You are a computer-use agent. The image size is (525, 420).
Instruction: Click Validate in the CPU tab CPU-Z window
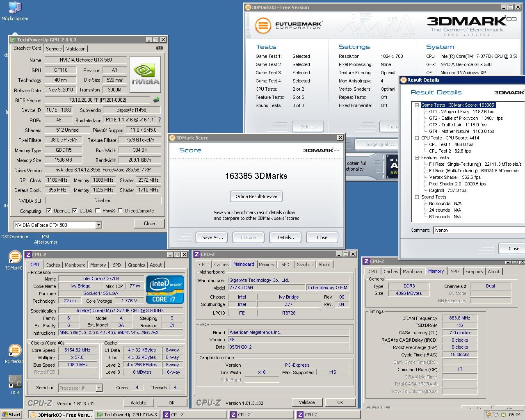(x=138, y=403)
